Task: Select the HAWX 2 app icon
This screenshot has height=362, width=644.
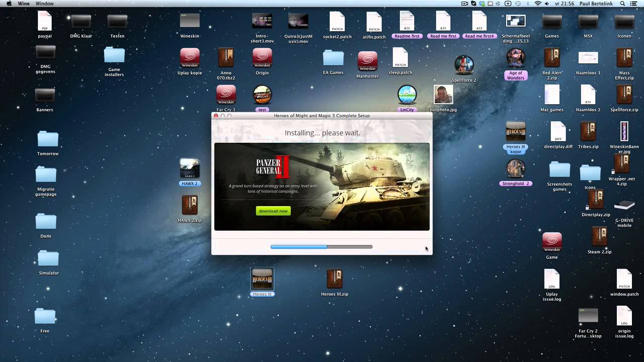Action: point(190,168)
